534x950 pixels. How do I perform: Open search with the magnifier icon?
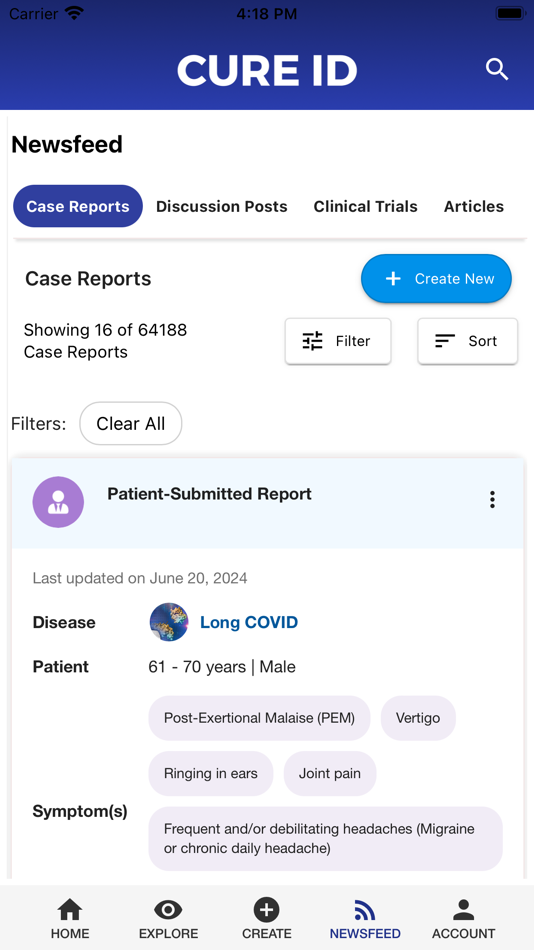click(496, 70)
